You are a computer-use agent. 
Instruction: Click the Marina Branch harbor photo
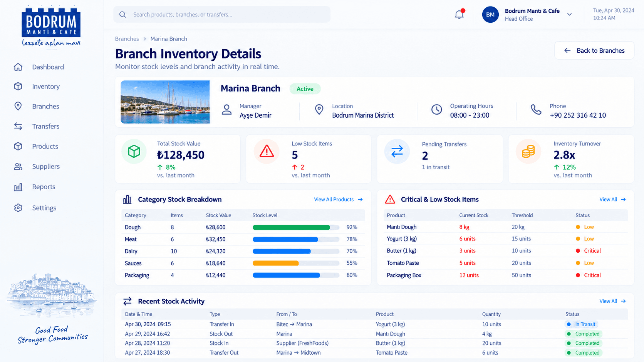coord(165,102)
